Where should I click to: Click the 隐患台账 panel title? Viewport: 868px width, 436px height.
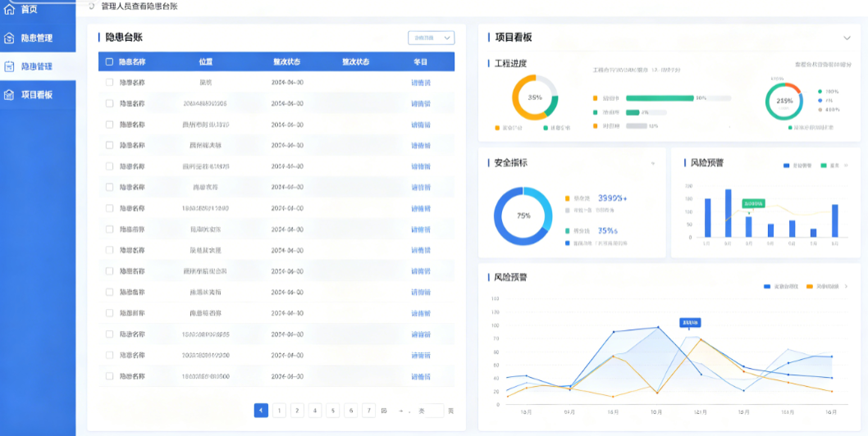tap(124, 38)
